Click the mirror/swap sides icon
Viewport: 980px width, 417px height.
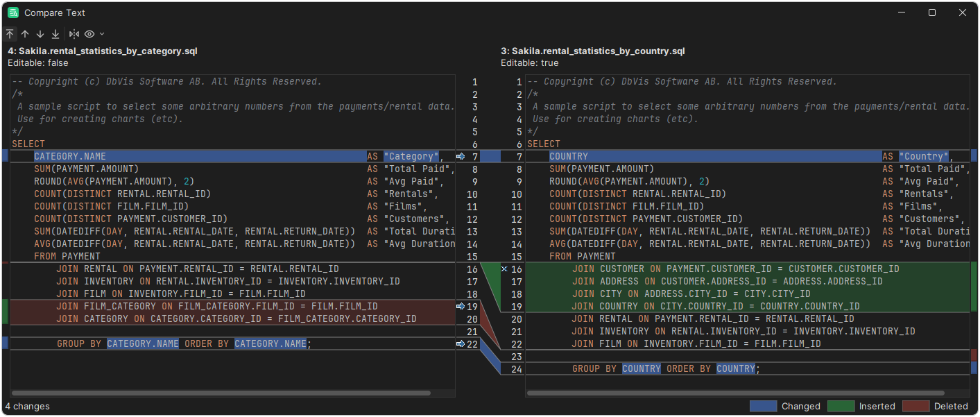(74, 34)
